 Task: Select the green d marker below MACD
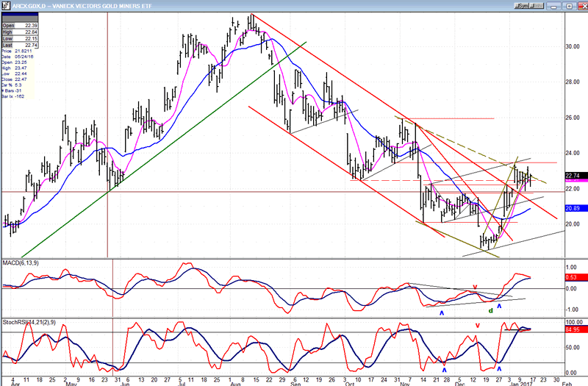pyautogui.click(x=490, y=311)
